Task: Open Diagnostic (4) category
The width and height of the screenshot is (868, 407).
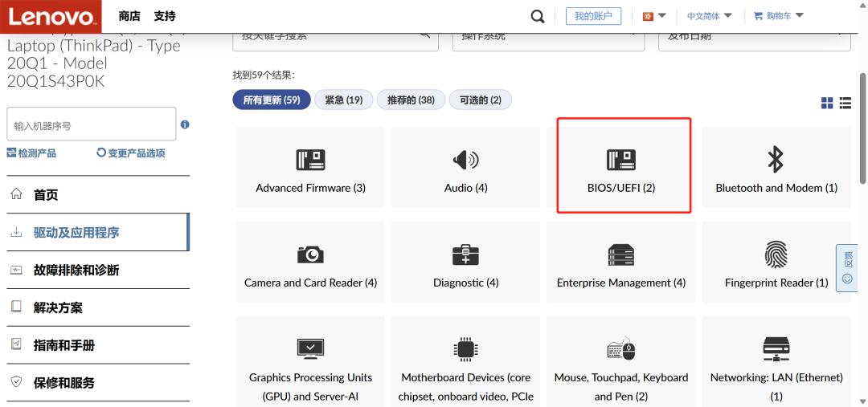Action: pos(465,263)
